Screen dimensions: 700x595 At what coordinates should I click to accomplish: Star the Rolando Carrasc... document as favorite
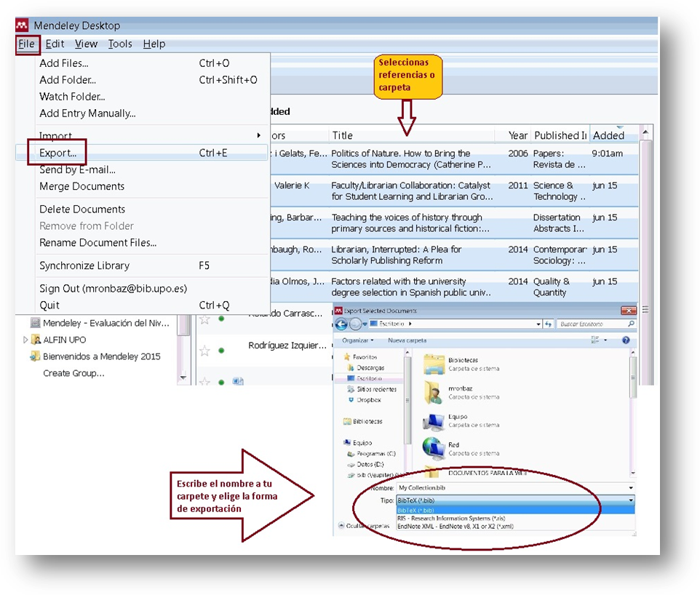tap(205, 319)
